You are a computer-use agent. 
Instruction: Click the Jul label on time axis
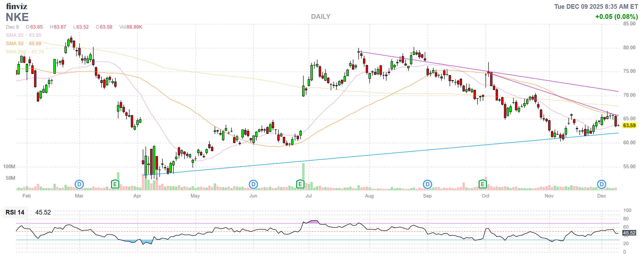(x=308, y=196)
